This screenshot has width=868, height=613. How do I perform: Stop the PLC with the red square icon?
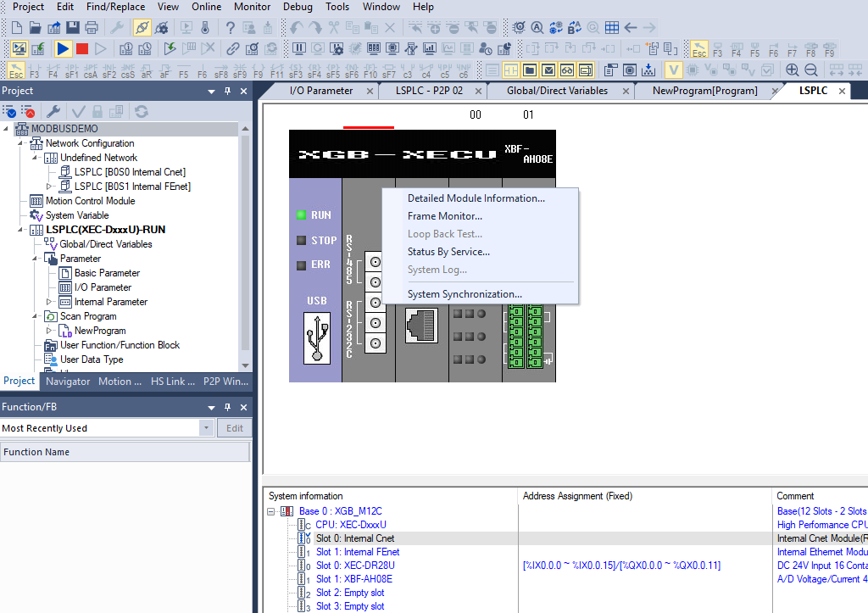pyautogui.click(x=83, y=47)
